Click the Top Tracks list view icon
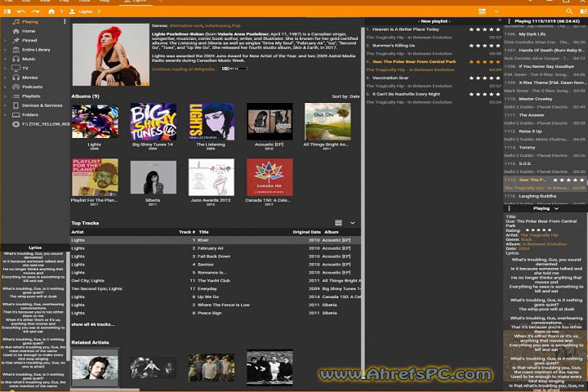Screen dimensions: 588x392 tap(338, 223)
